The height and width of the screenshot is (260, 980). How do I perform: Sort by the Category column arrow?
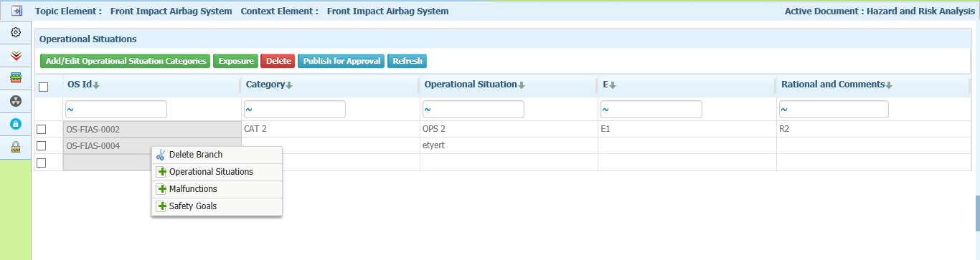click(x=289, y=85)
